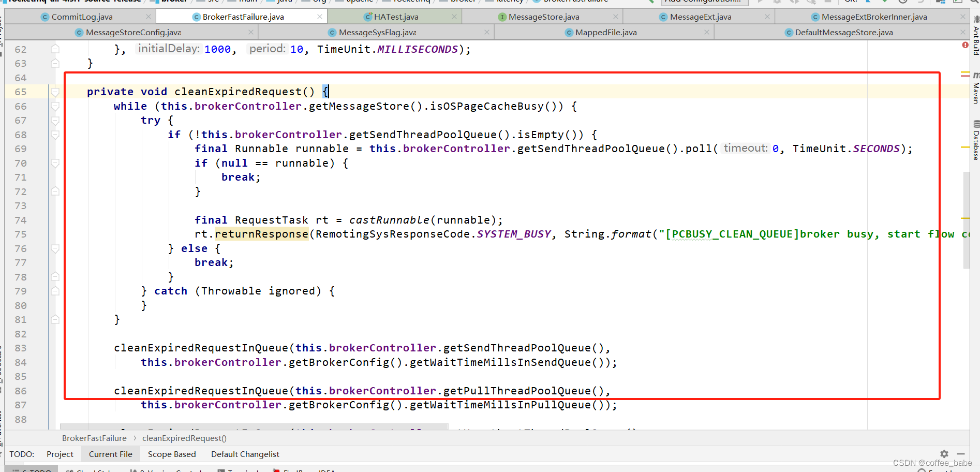Collapse the while loop at line 66
The width and height of the screenshot is (980, 472).
coord(55,106)
